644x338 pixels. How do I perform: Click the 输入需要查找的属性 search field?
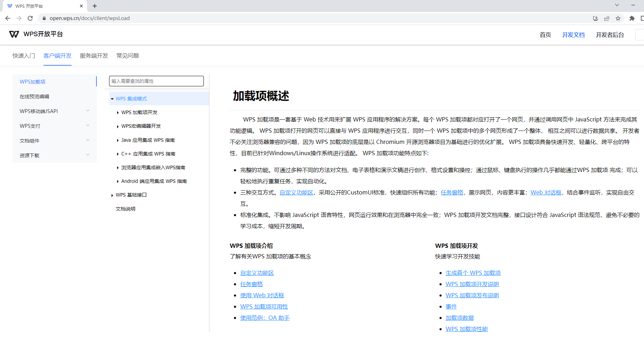(x=156, y=81)
